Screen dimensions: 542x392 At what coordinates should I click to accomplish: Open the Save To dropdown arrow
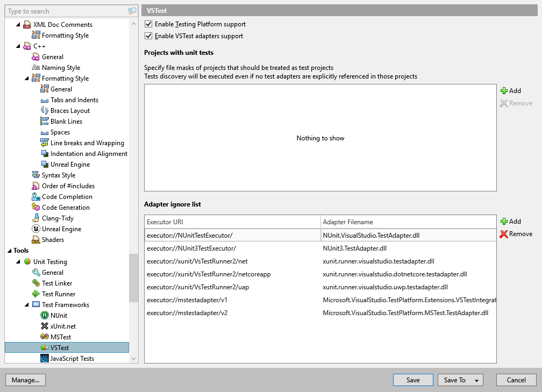(x=476, y=380)
